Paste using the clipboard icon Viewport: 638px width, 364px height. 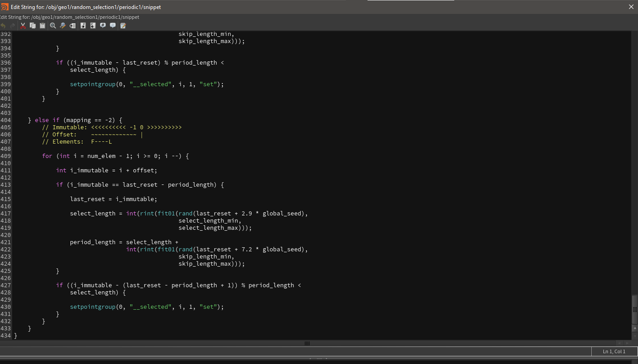pos(43,26)
